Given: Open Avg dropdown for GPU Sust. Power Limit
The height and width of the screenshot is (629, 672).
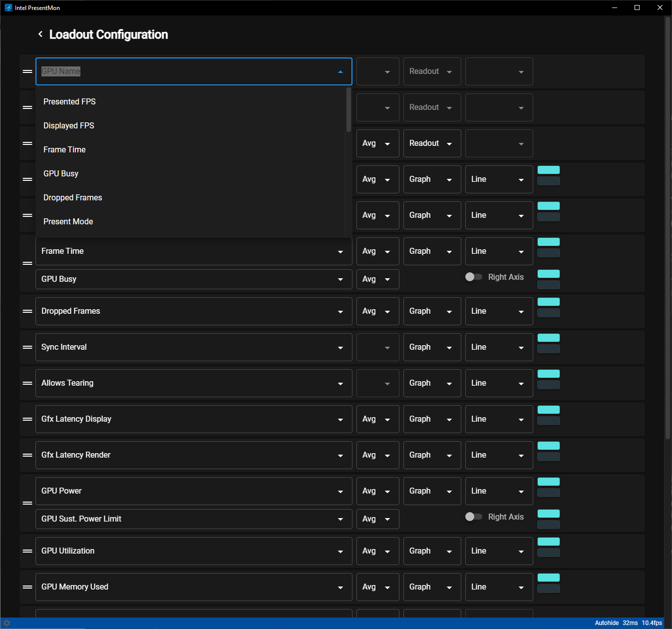Looking at the screenshot, I should tap(378, 519).
